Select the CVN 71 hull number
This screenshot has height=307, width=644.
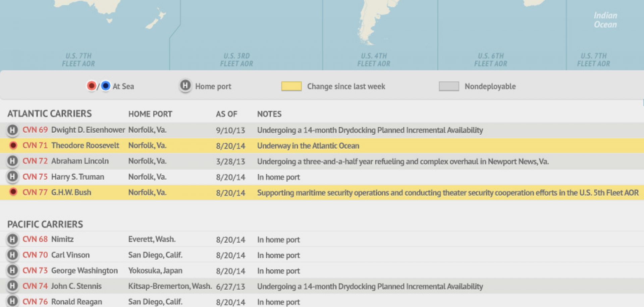click(x=35, y=145)
